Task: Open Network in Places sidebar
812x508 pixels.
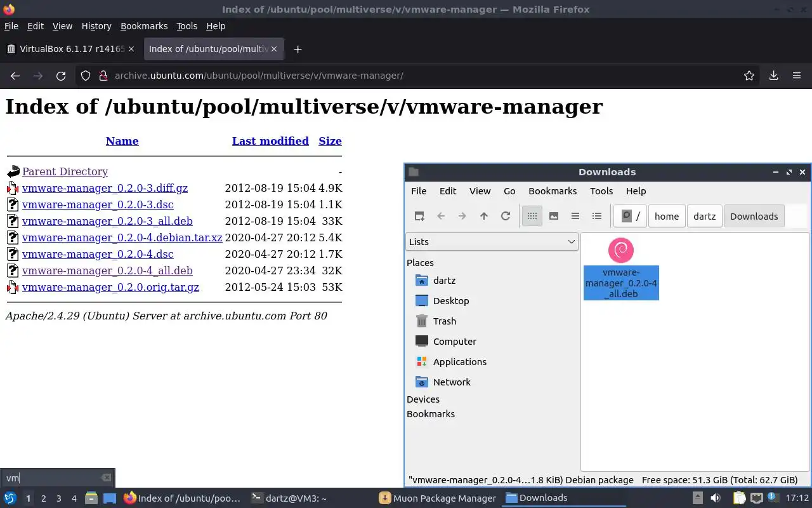Action: point(452,382)
